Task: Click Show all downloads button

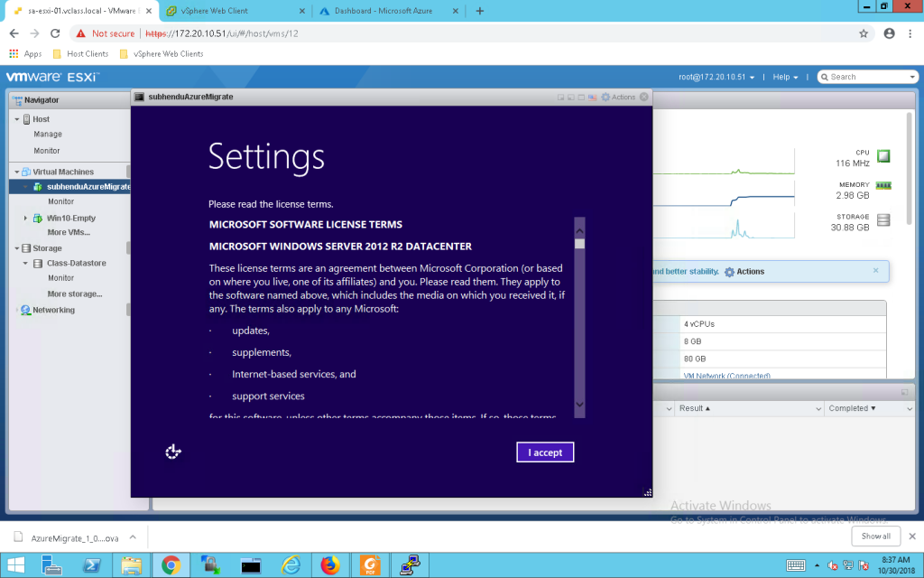Action: click(875, 536)
